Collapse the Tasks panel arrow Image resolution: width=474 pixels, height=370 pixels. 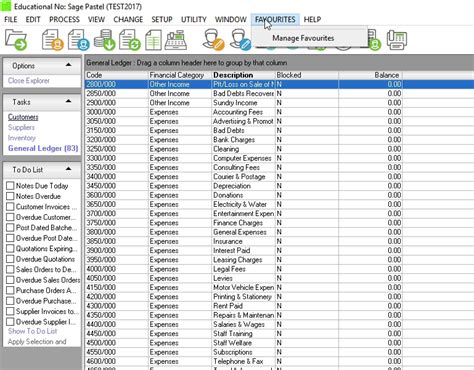coord(68,101)
